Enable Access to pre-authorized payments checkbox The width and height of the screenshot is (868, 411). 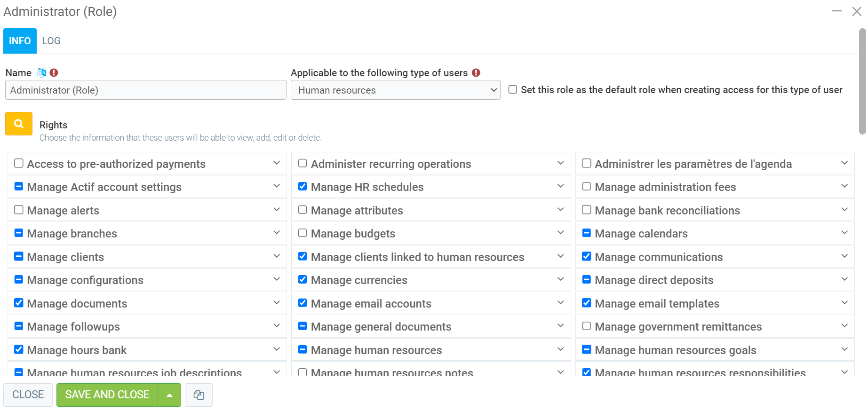point(19,163)
